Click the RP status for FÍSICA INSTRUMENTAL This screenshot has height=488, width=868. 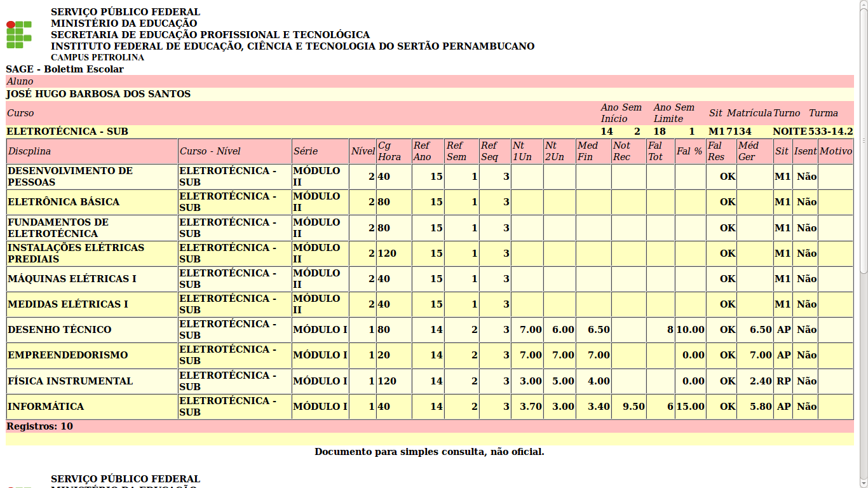[x=783, y=381]
